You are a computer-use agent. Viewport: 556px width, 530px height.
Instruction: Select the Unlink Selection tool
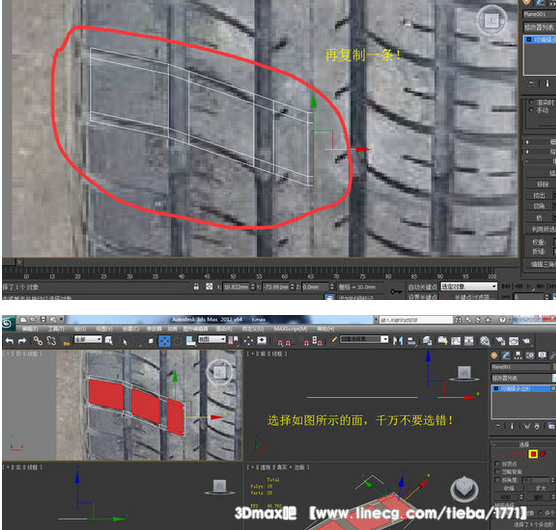[x=52, y=341]
